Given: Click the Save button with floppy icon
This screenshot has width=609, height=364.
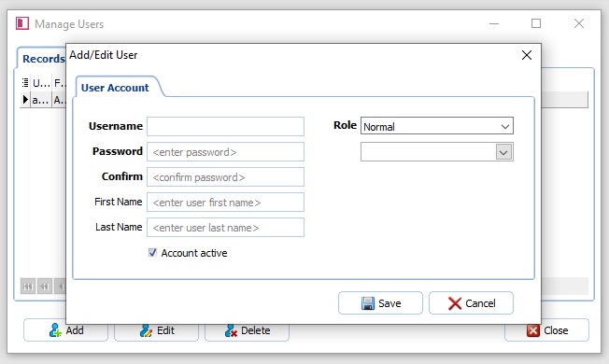Looking at the screenshot, I should click(x=380, y=303).
